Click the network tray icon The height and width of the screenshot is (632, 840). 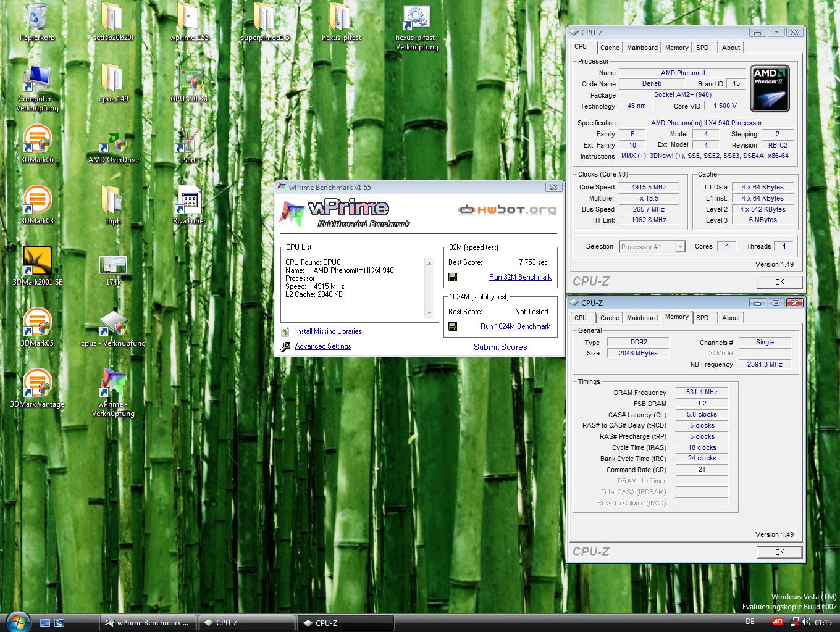pos(794,623)
